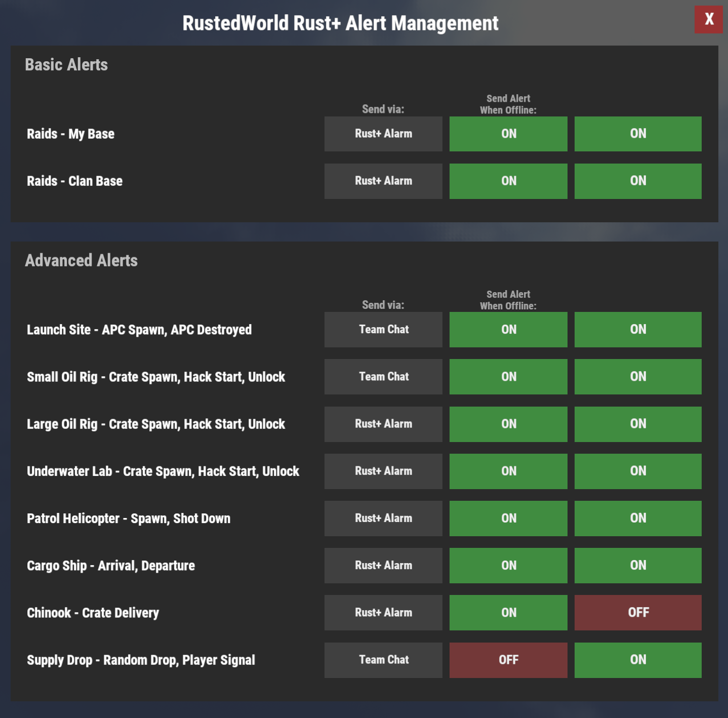Change Send via for Raids - My Base

coord(383,134)
